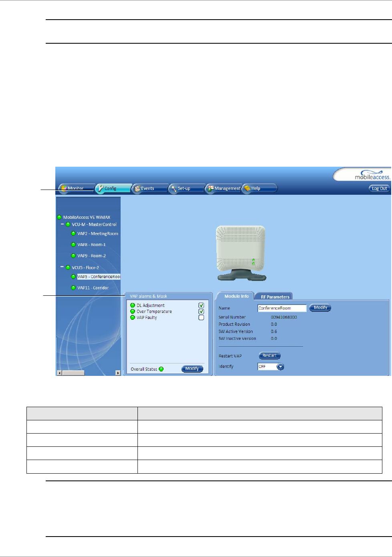Open the Events tab
This screenshot has width=392, height=557.
(x=150, y=188)
